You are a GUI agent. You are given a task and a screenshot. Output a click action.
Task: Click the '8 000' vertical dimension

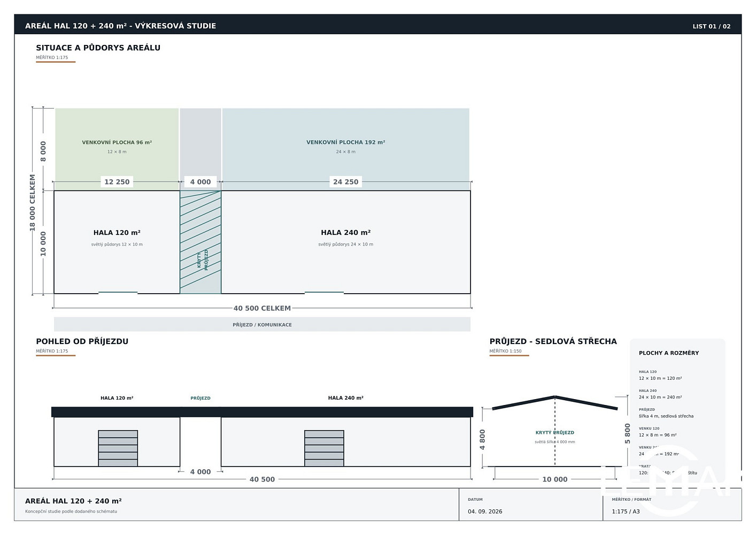click(x=43, y=151)
